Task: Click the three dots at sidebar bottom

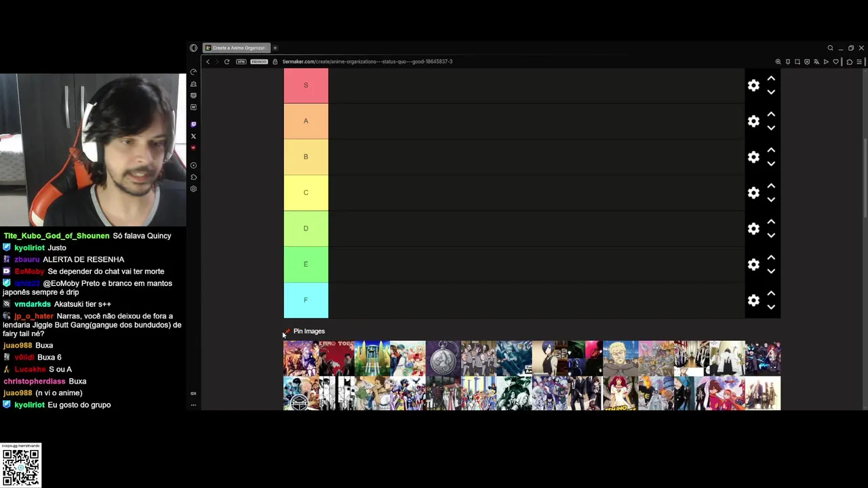Action: coord(193,405)
